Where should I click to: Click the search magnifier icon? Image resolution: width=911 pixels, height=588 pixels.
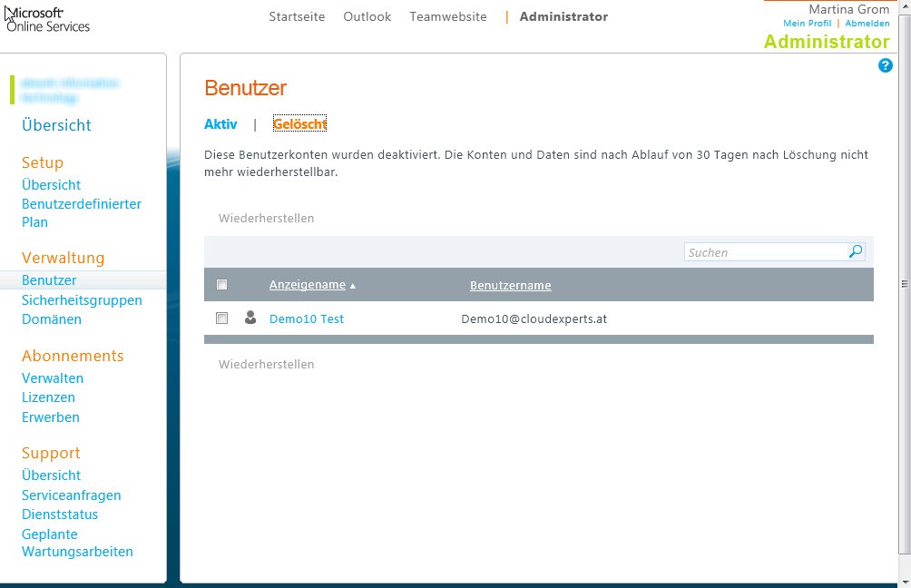[856, 252]
